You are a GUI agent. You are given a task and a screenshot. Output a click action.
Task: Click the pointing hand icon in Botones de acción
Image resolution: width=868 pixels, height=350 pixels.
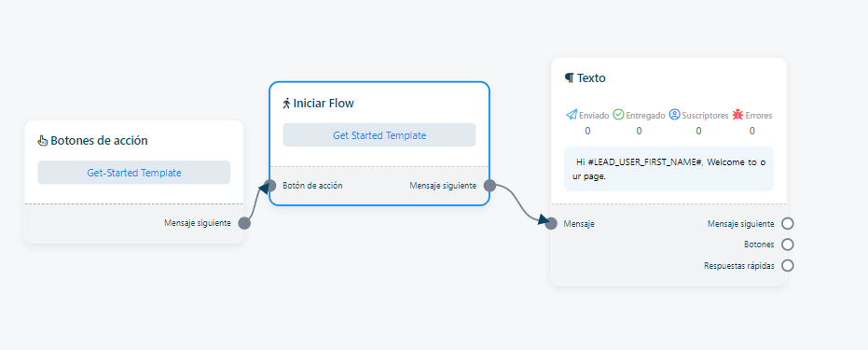(43, 141)
